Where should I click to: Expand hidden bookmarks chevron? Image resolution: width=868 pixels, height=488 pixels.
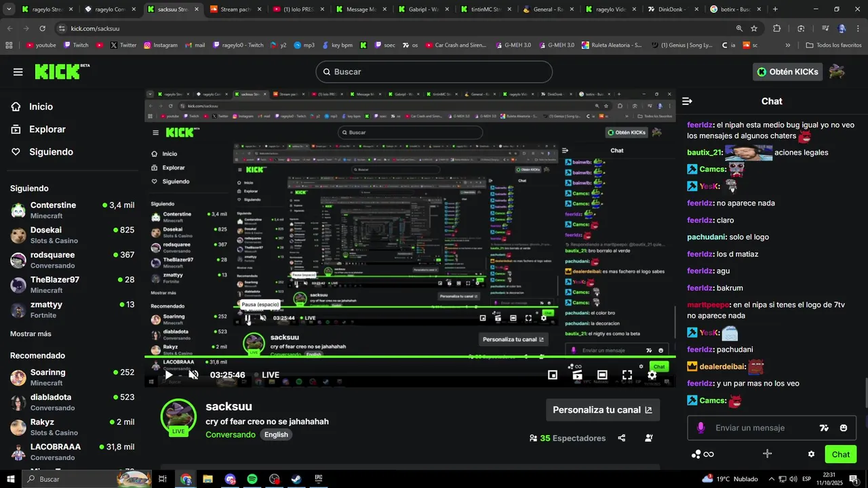click(x=787, y=45)
